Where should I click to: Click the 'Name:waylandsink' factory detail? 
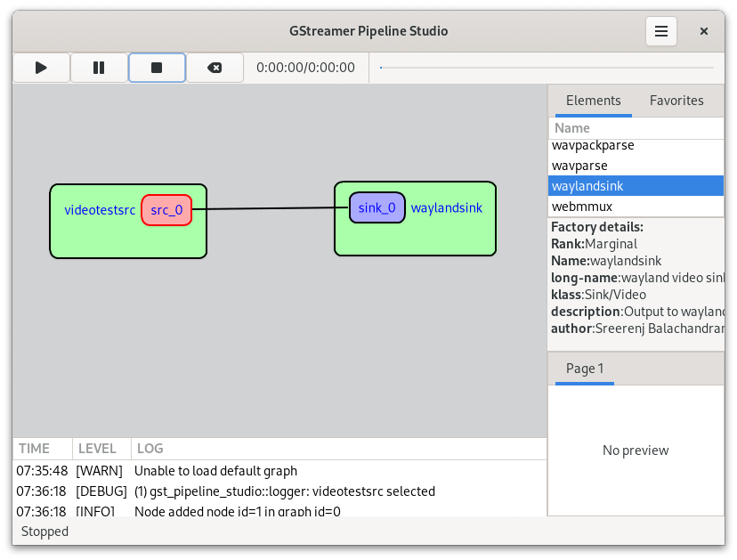606,261
